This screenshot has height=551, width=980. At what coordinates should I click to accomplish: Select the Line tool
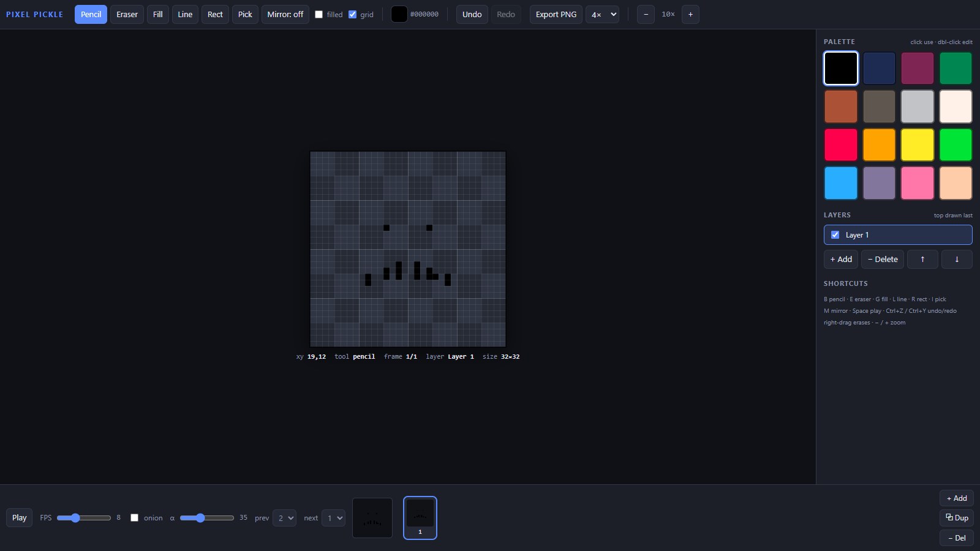coord(185,14)
